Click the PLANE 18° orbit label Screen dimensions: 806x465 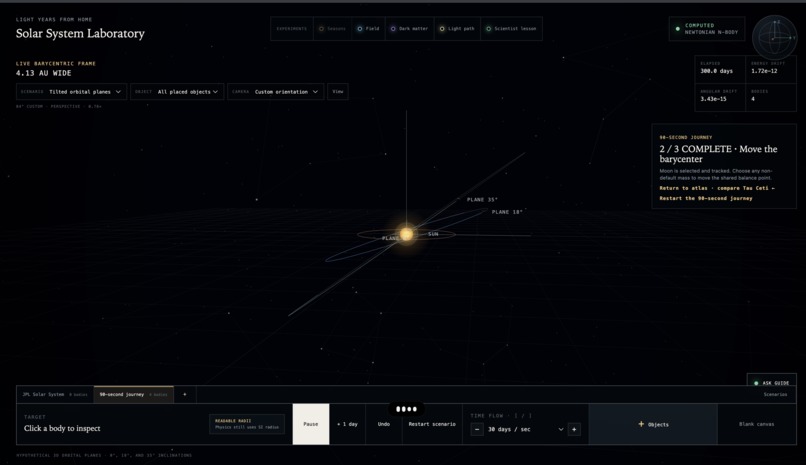[507, 212]
